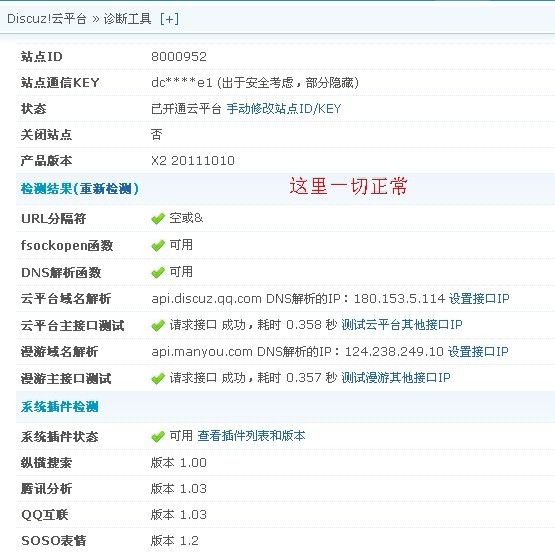This screenshot has height=557, width=555.
Task: Click product version X2 20111010
Action: click(x=193, y=161)
